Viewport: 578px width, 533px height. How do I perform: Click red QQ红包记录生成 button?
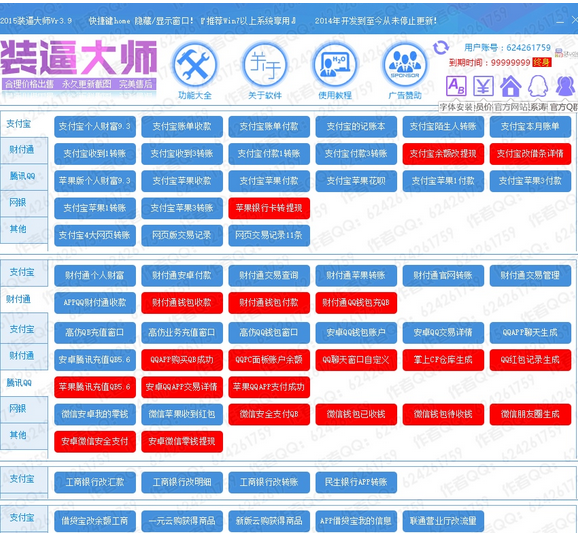pyautogui.click(x=530, y=360)
